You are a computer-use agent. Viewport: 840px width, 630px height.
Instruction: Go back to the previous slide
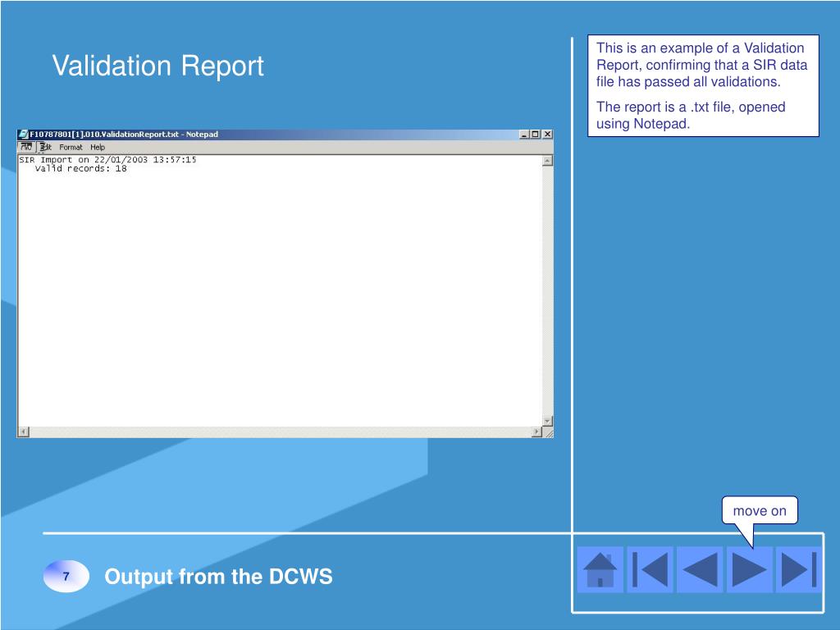point(700,569)
